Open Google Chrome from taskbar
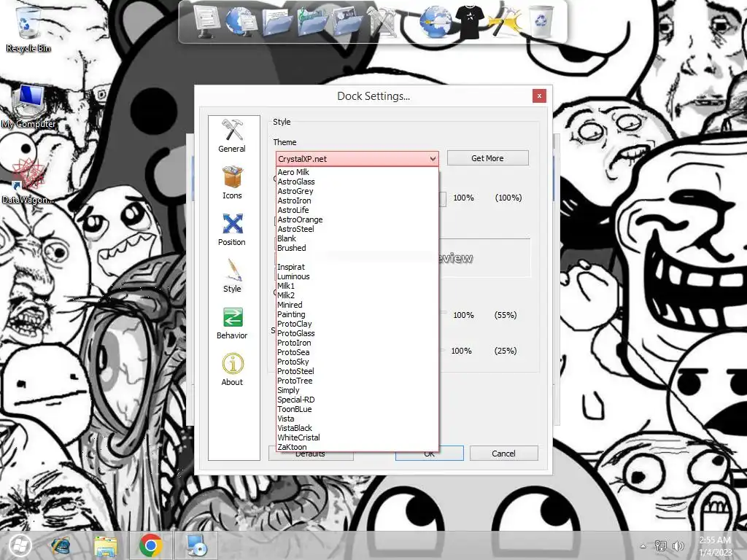 [150, 545]
